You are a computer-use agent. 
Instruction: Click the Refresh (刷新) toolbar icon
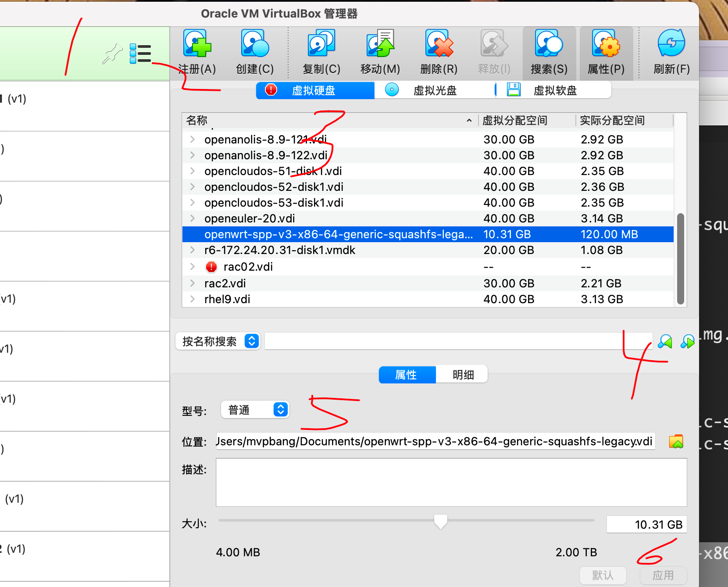[671, 44]
